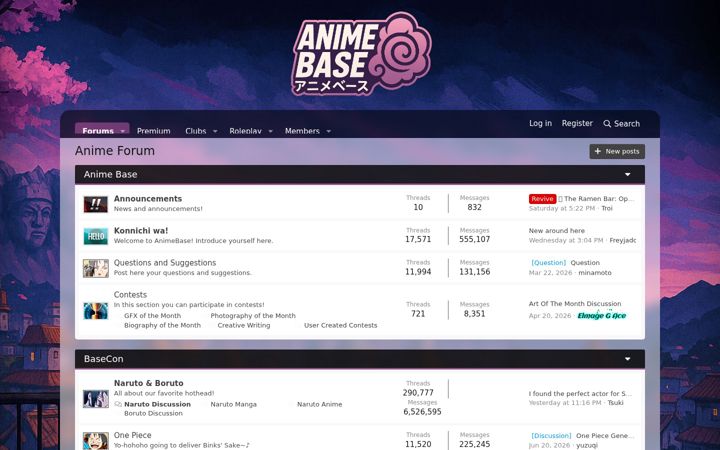Open the I found the perfect actor thread

(x=580, y=394)
